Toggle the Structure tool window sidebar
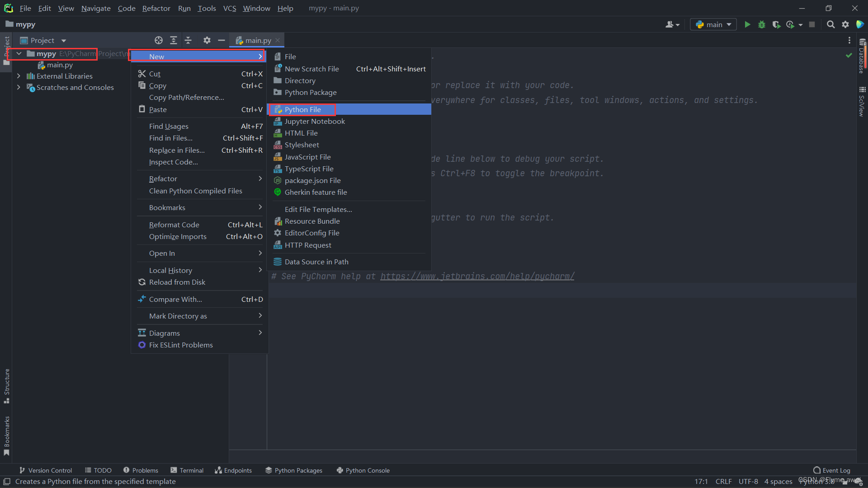Viewport: 868px width, 488px height. (x=6, y=385)
